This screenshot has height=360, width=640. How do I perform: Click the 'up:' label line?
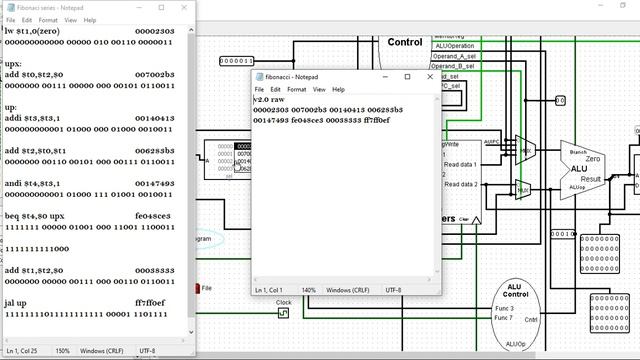point(11,108)
